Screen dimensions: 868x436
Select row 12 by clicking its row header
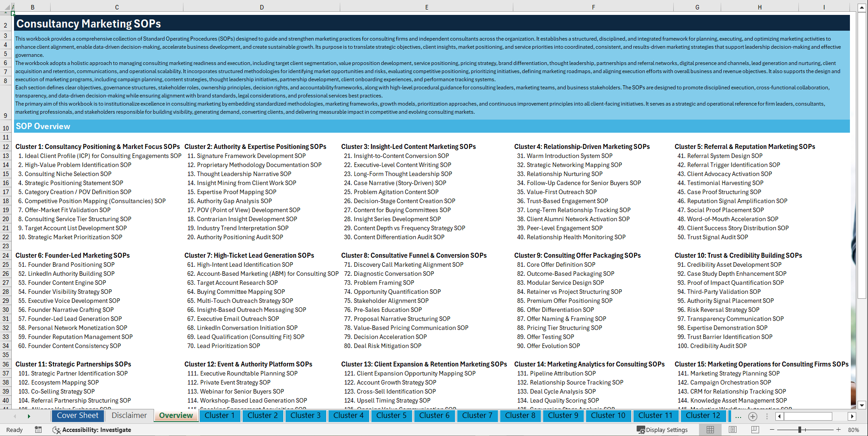(5, 147)
